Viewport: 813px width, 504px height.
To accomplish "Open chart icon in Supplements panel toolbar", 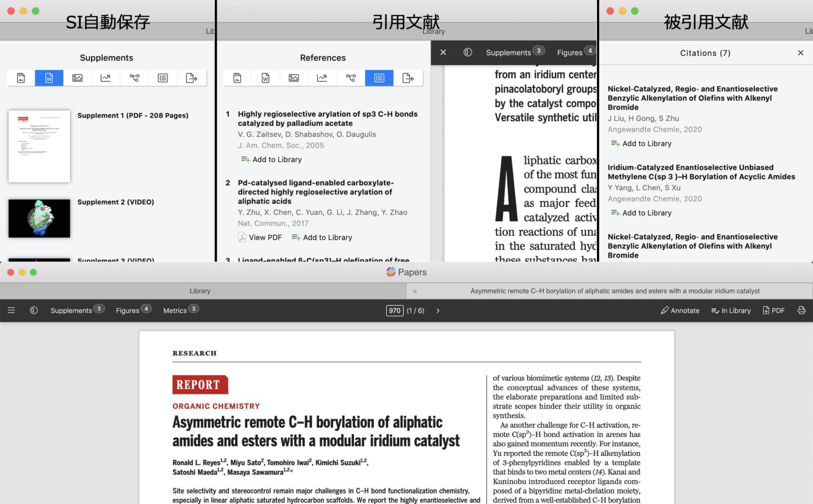I will click(x=106, y=78).
